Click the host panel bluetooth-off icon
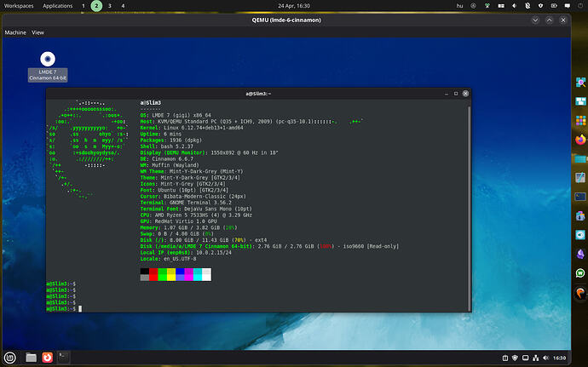Image resolution: width=588 pixels, height=367 pixels. click(x=527, y=6)
